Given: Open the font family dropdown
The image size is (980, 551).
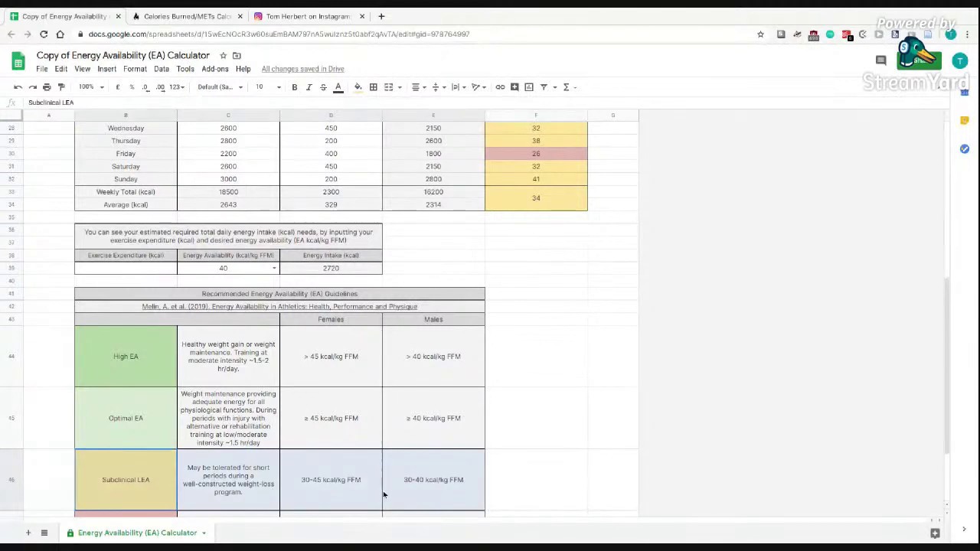Looking at the screenshot, I should point(220,87).
